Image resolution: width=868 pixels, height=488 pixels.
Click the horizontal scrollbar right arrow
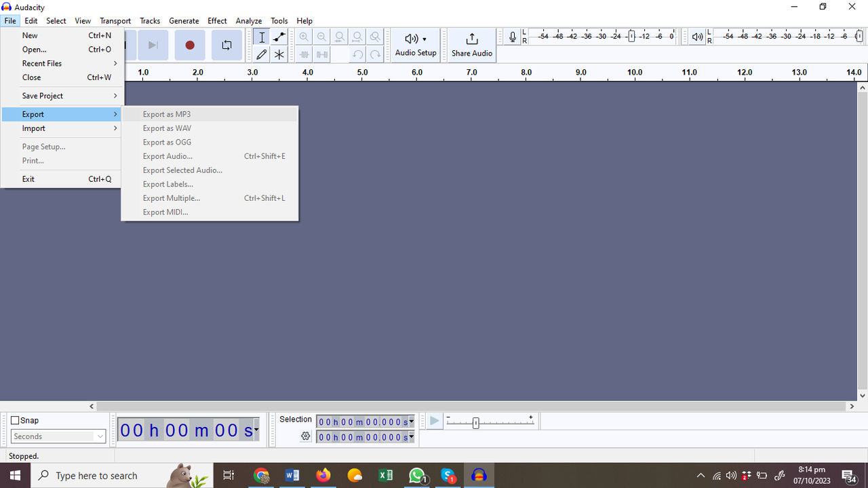click(852, 406)
